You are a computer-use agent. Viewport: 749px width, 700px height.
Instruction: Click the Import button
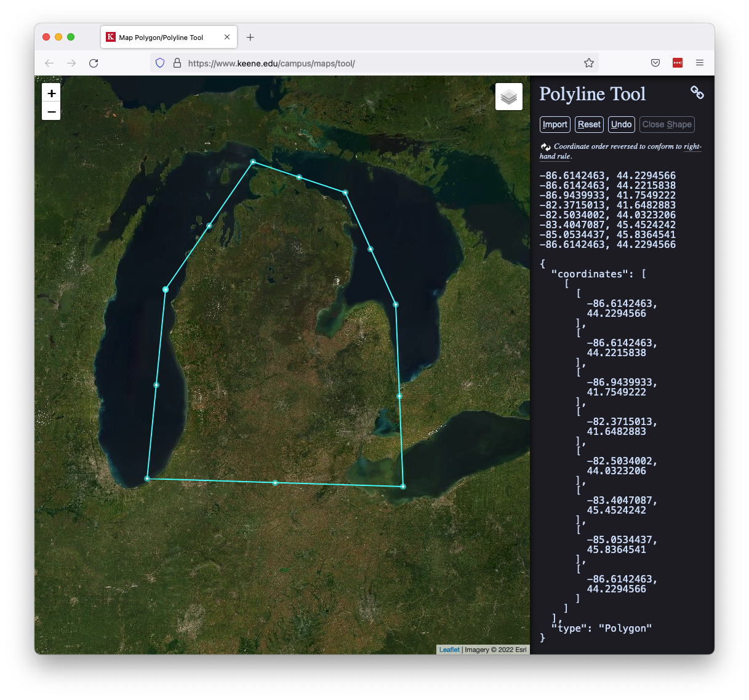[x=555, y=124]
